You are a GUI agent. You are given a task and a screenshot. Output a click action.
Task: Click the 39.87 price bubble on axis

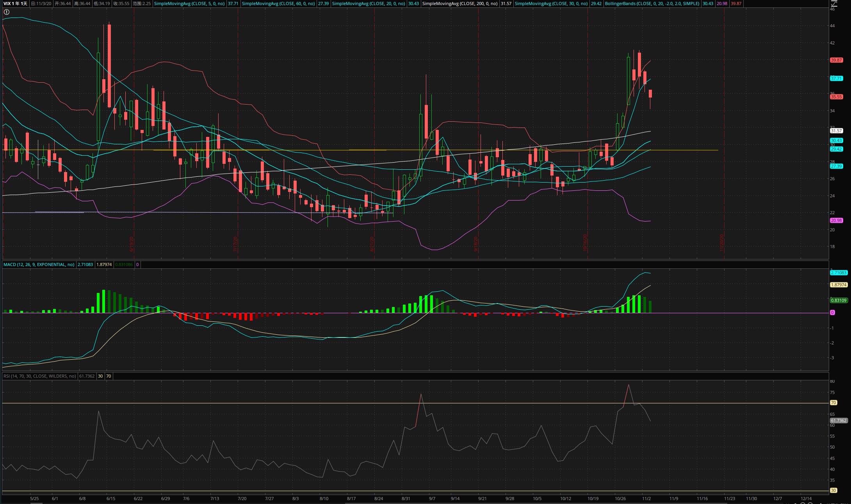[x=836, y=60]
